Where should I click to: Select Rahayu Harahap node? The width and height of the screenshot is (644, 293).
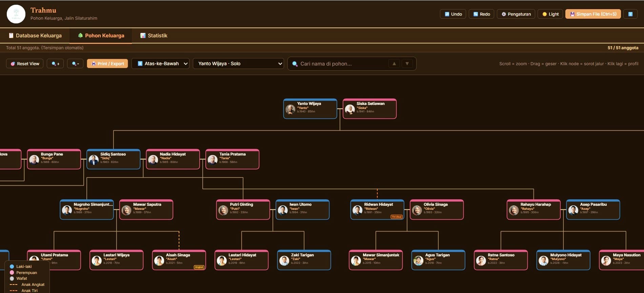point(534,209)
